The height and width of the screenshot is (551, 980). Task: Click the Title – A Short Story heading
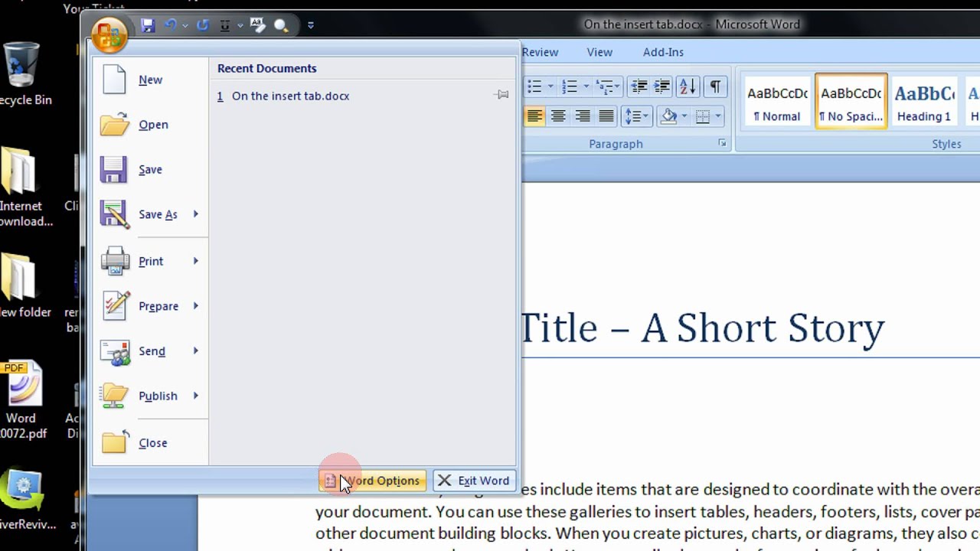tap(702, 328)
